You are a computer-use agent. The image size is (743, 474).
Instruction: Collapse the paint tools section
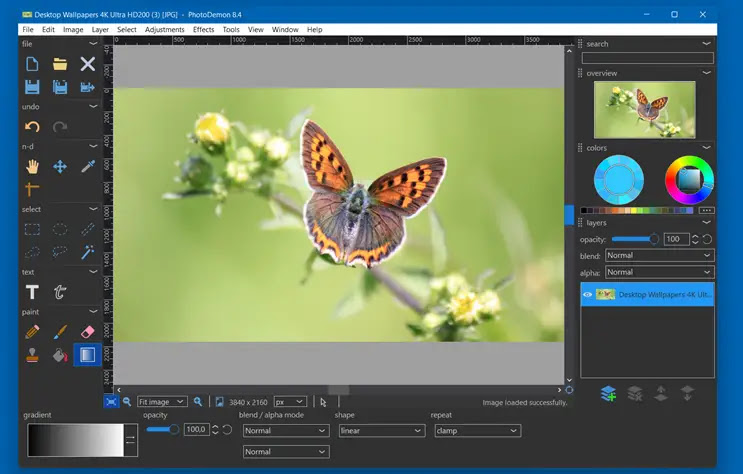pos(94,311)
